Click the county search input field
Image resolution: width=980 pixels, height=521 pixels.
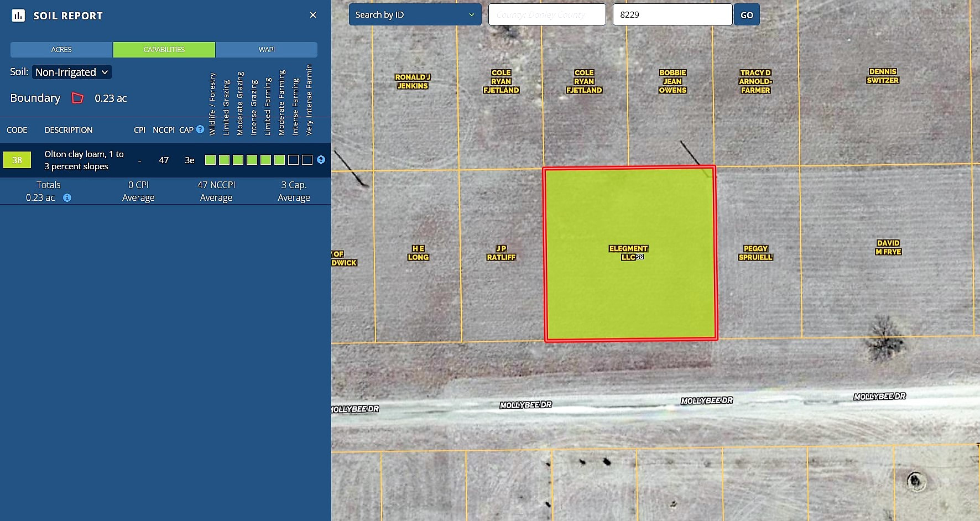tap(546, 15)
